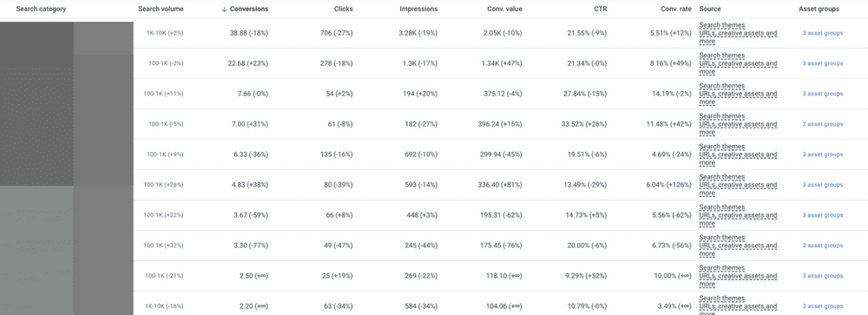Click the CTR column header
This screenshot has width=868, height=315.
[601, 10]
